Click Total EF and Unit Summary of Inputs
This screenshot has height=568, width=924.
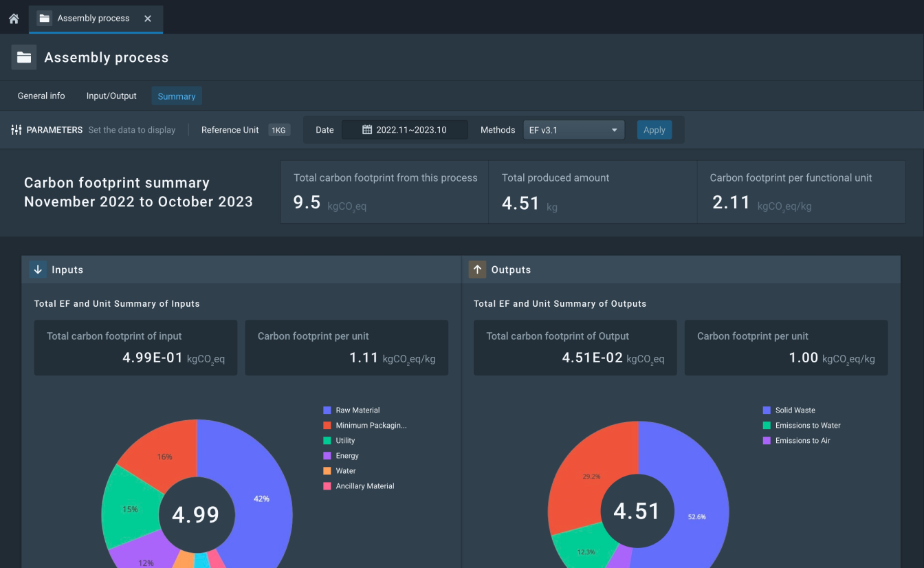tap(117, 303)
